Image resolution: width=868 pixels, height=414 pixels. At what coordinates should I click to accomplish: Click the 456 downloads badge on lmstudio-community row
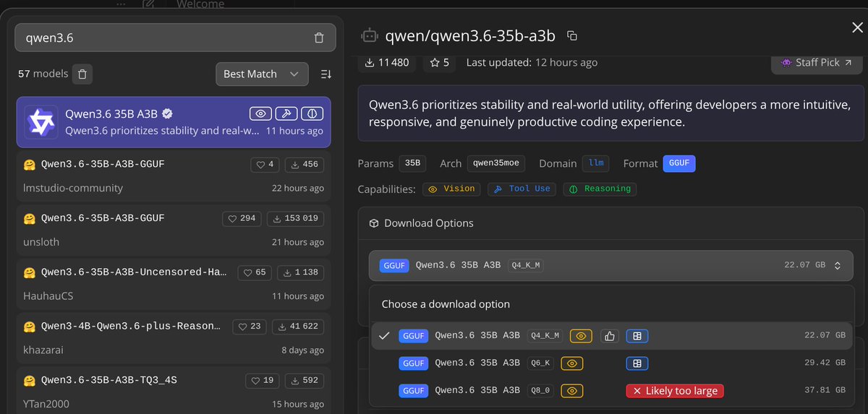click(305, 165)
